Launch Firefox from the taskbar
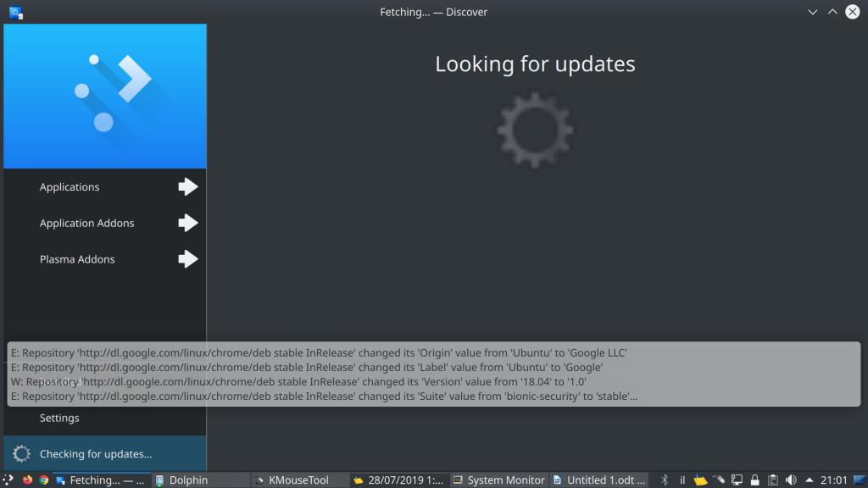This screenshot has height=488, width=868. pos(27,480)
